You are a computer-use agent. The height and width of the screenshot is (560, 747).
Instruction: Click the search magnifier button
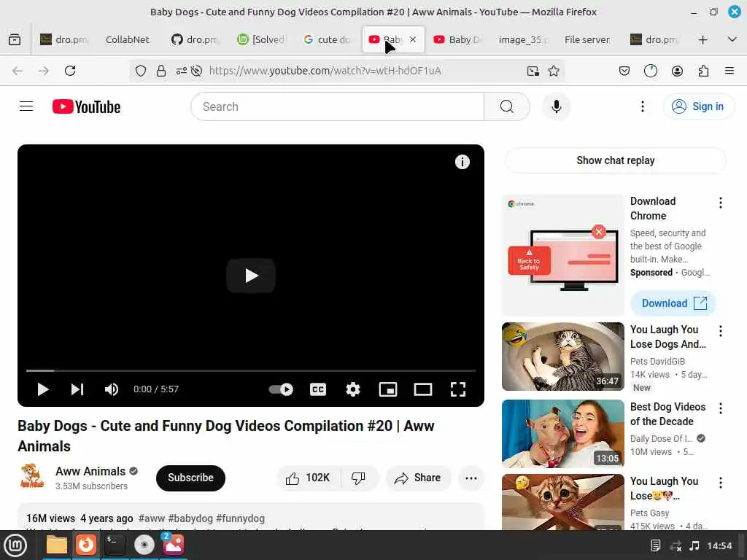tap(507, 106)
